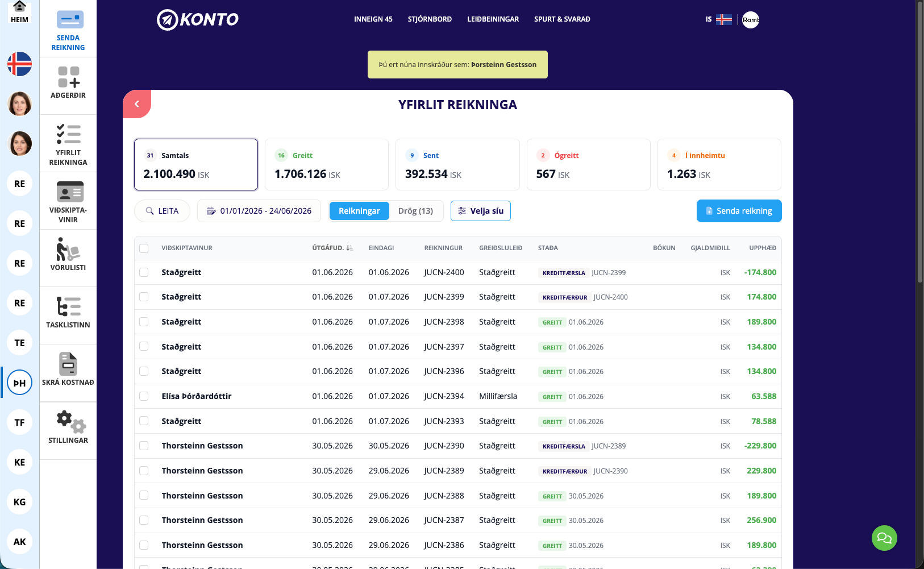Check the box for invoice JUCN-2399
This screenshot has height=569, width=924.
point(144,297)
